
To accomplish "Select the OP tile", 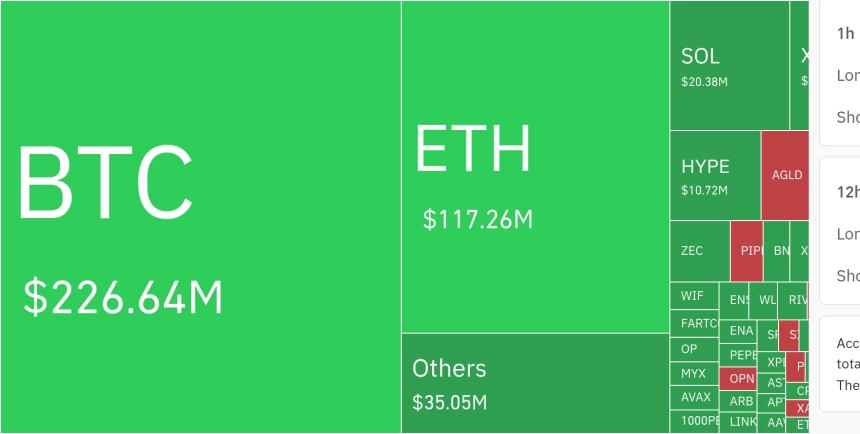I will click(x=694, y=349).
